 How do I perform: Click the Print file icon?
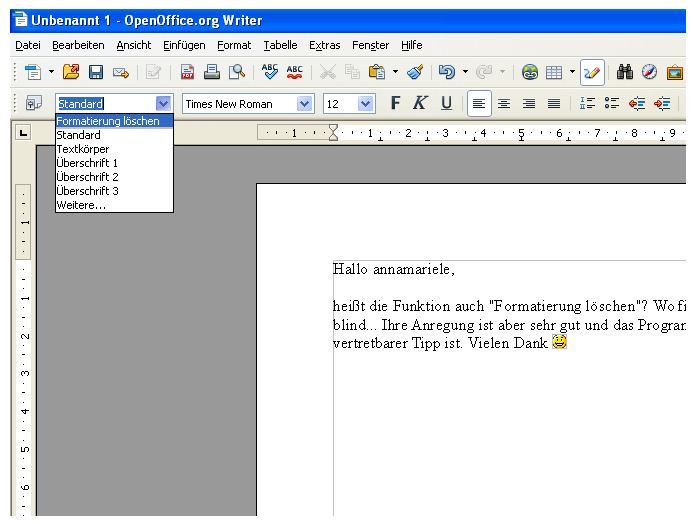point(212,72)
